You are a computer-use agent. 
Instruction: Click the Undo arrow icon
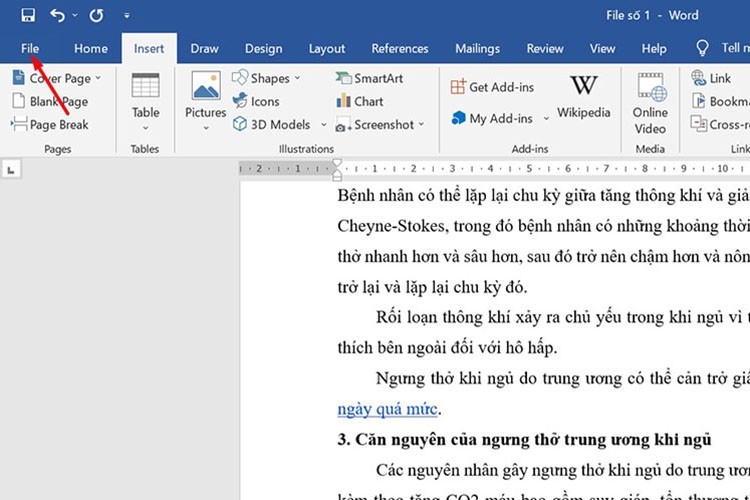(57, 15)
